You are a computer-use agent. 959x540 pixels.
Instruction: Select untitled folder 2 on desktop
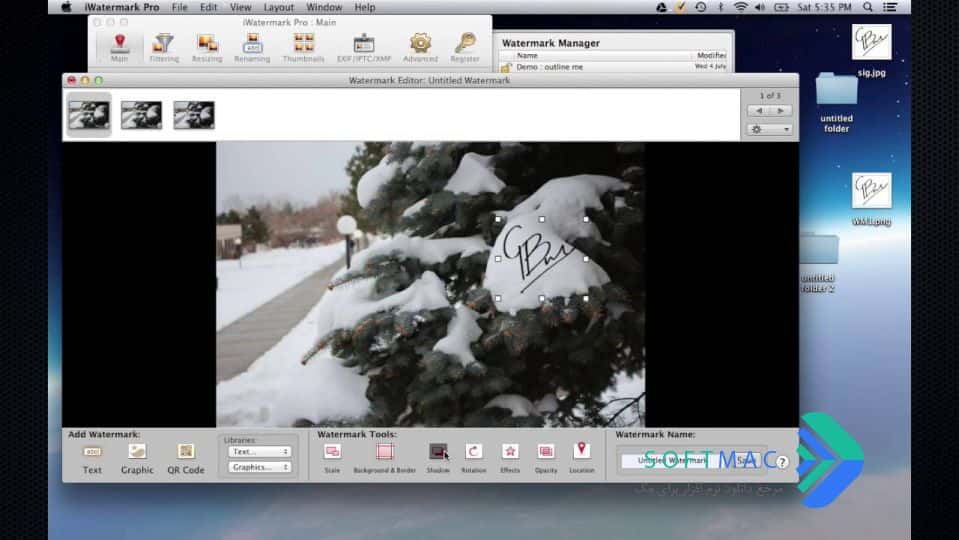818,262
